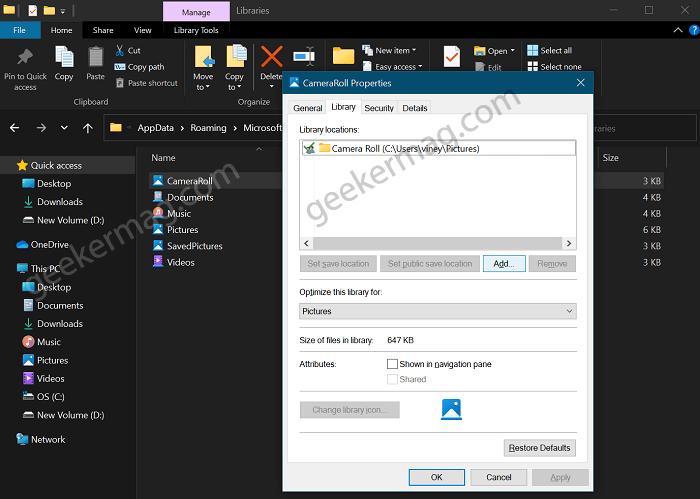Select Quick access in navigation pane

point(56,166)
